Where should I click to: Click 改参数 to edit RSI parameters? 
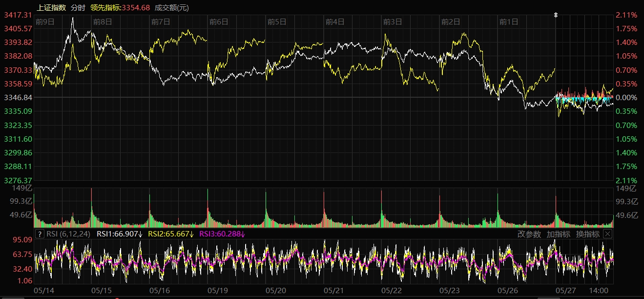tap(529, 234)
